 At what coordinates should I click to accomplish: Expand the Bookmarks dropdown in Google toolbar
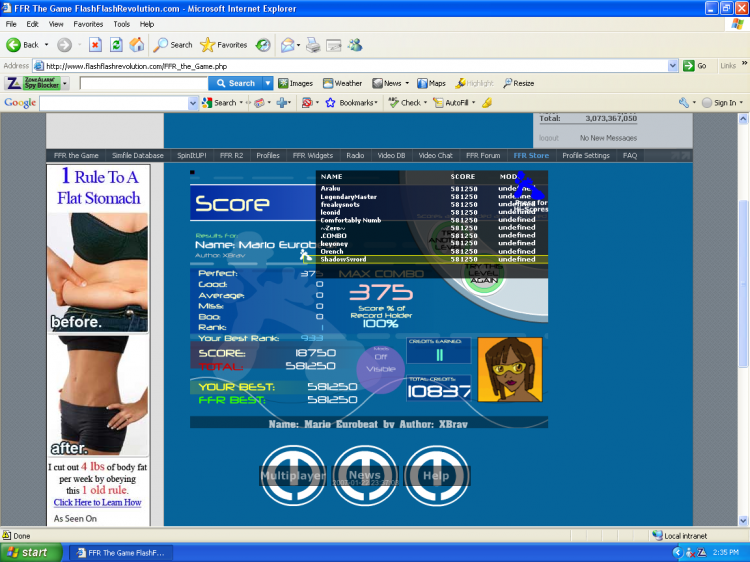(x=351, y=102)
